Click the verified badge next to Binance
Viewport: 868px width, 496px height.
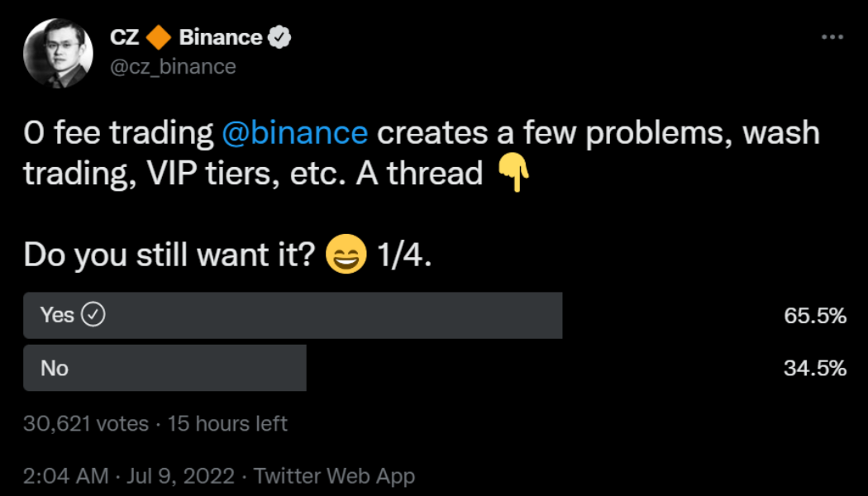279,36
